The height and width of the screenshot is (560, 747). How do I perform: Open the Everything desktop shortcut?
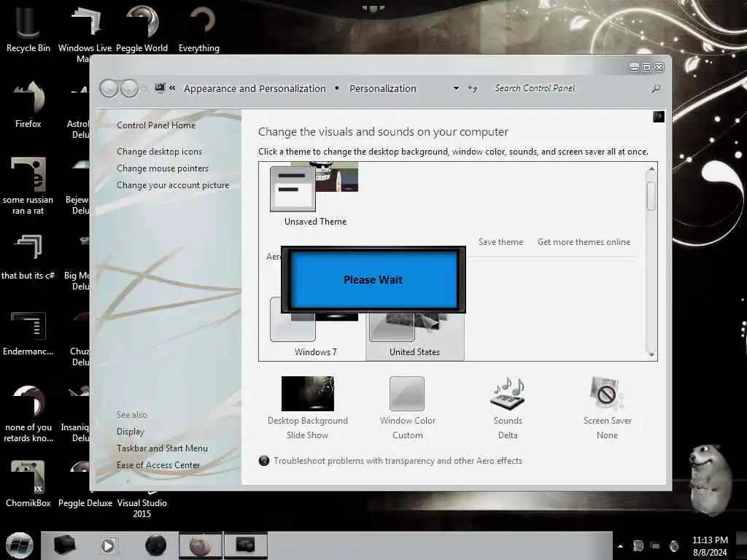coord(198,29)
